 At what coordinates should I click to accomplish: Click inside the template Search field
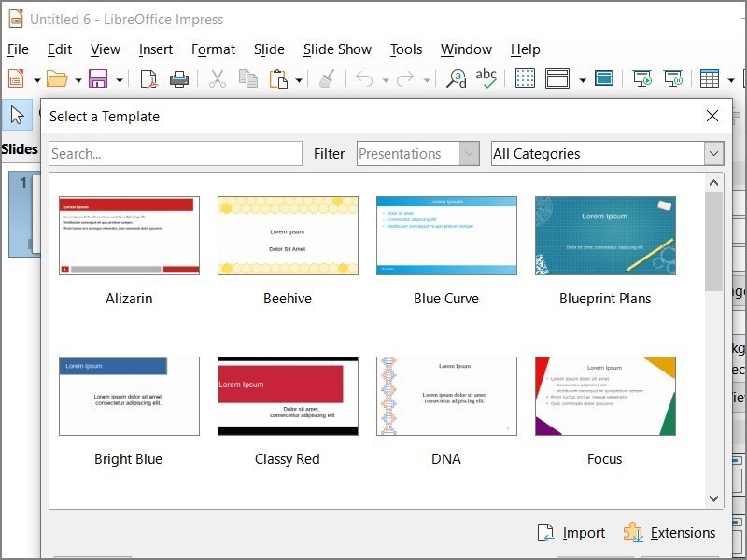tap(175, 153)
